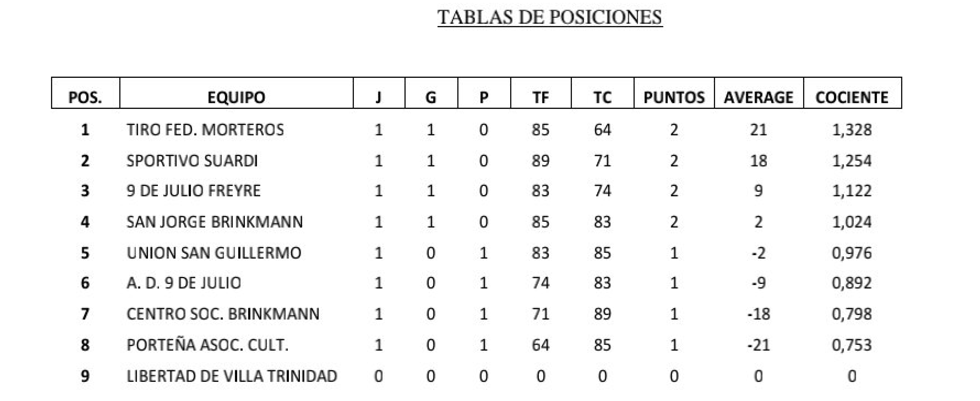Select team UNION SAN GUILLERMO
Screen dimensions: 980x401
coord(214,253)
